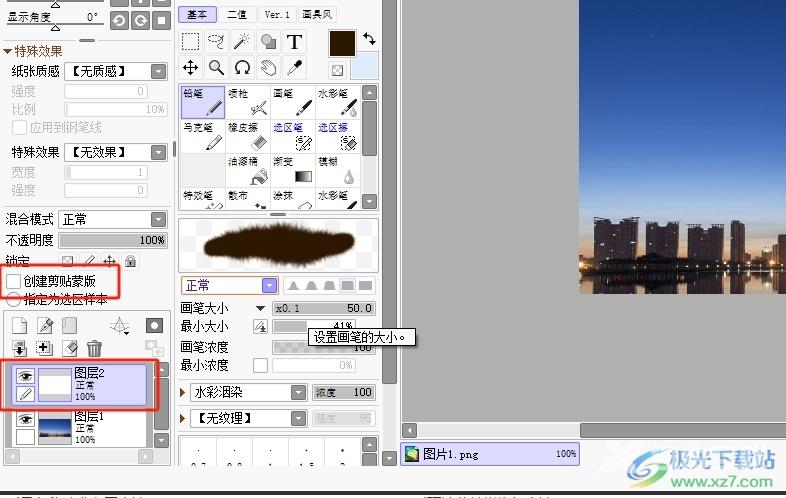Select the rotate view tool
This screenshot has width=786, height=498.
242,67
